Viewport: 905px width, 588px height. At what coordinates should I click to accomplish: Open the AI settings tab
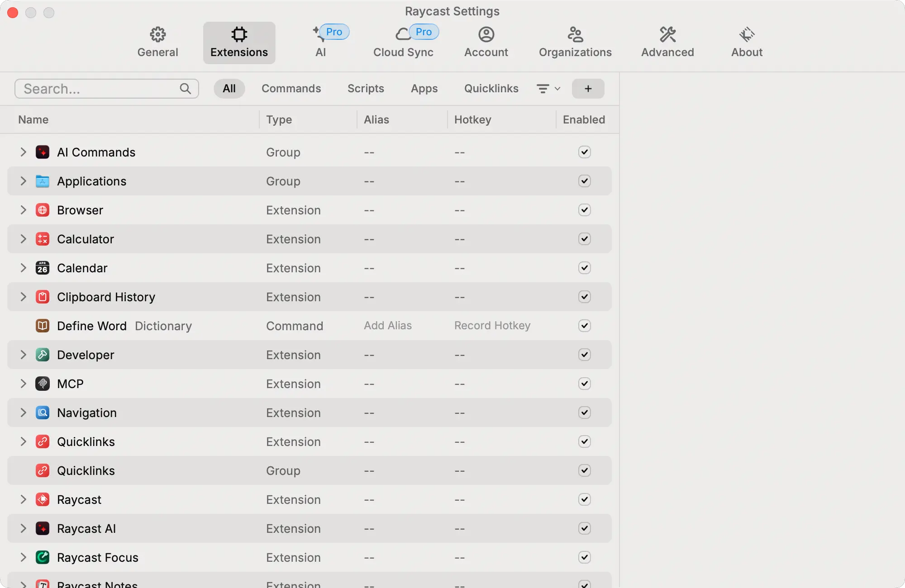pyautogui.click(x=321, y=43)
